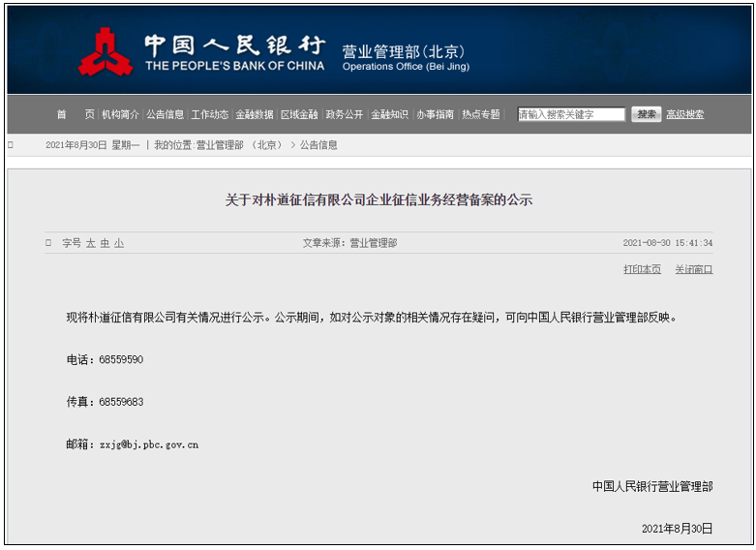The width and height of the screenshot is (756, 550).
Task: Click the closing date 2021年8月30日 at bottom
Action: 678,529
